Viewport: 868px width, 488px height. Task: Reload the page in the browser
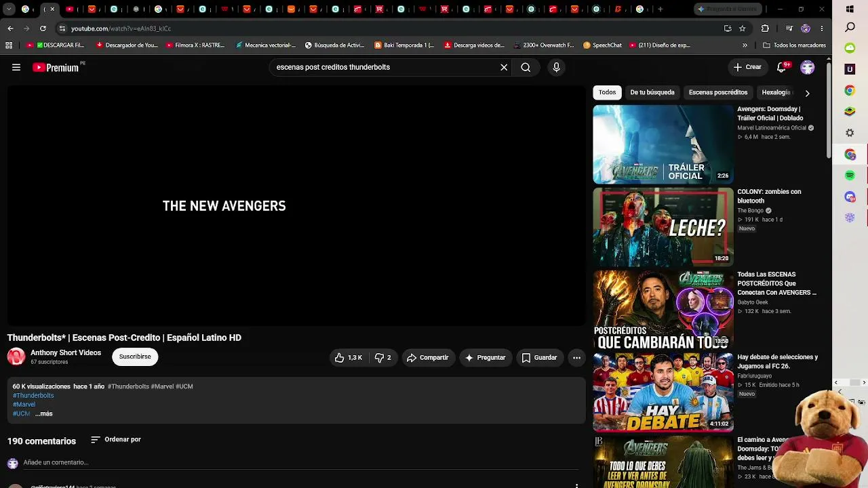(x=43, y=28)
